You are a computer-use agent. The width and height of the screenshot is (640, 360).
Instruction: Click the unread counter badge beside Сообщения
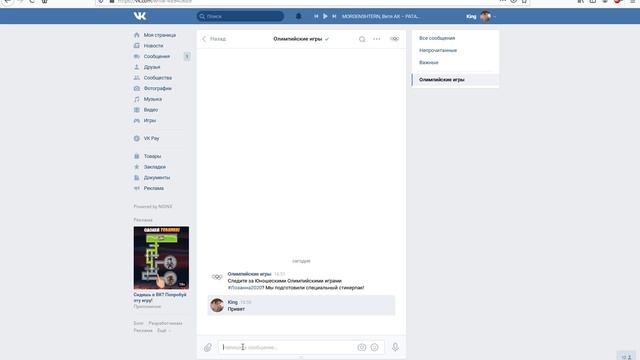click(187, 56)
